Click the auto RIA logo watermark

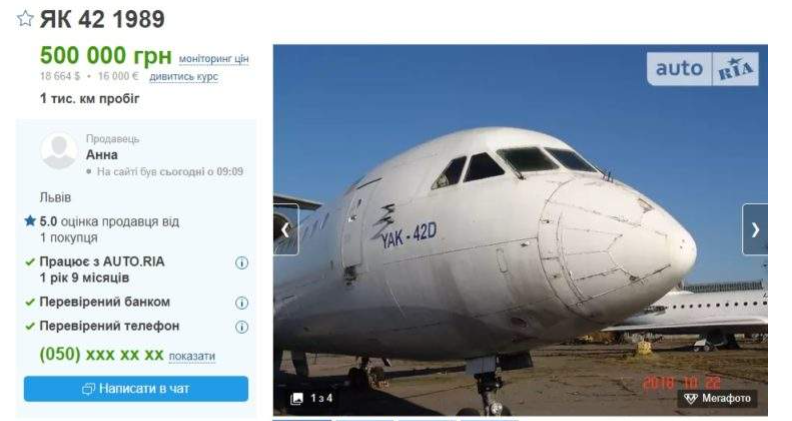(705, 68)
